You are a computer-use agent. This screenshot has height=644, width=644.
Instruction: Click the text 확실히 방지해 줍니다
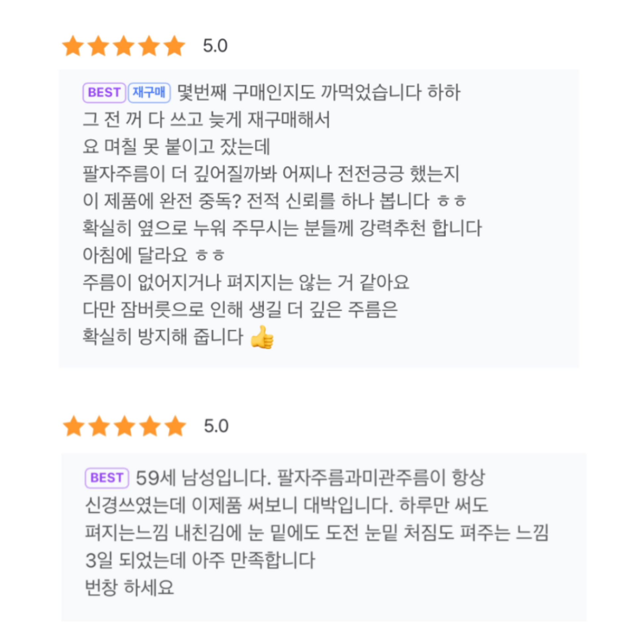[163, 337]
